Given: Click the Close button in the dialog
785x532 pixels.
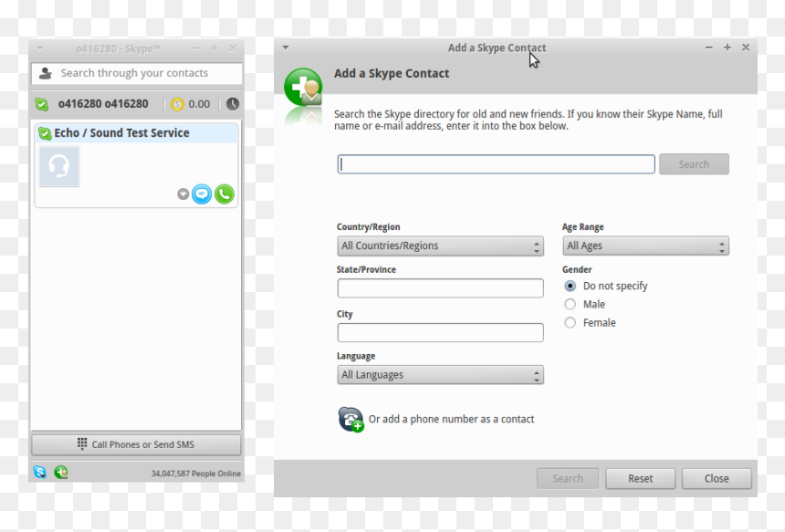Looking at the screenshot, I should coord(717,478).
